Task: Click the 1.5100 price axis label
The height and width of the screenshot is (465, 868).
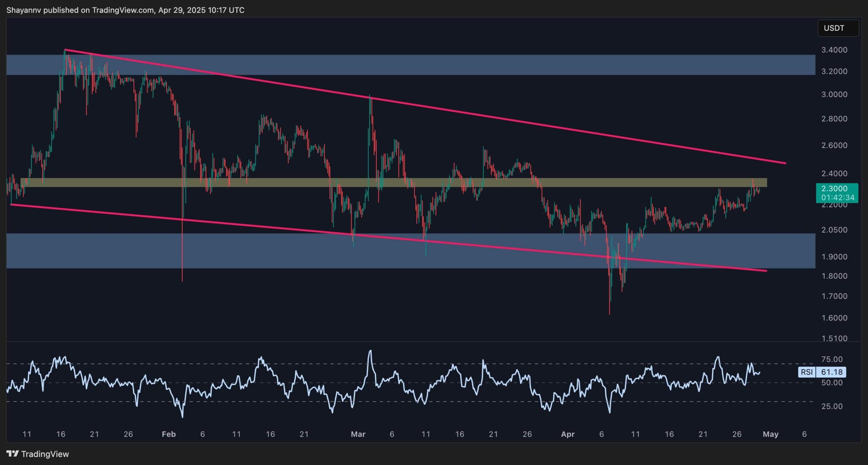Action: click(834, 338)
